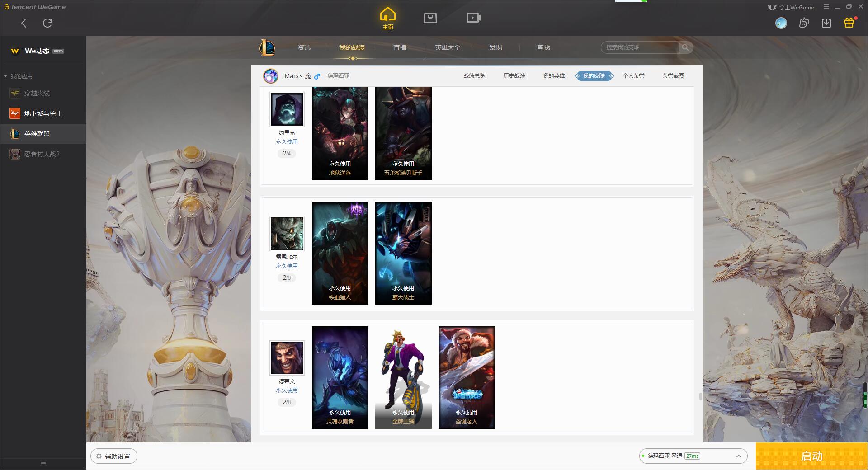Switch to 战绩总览 sub-tab
The height and width of the screenshot is (470, 868).
(x=474, y=76)
